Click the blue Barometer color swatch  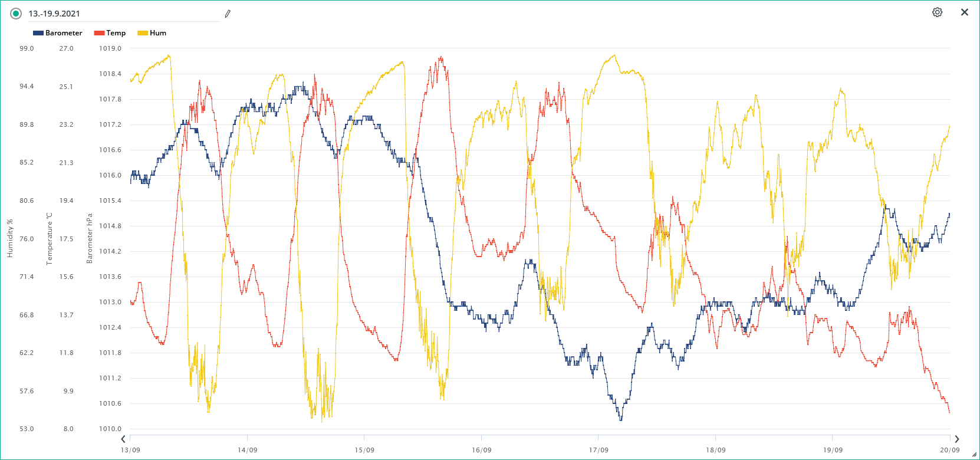[38, 33]
